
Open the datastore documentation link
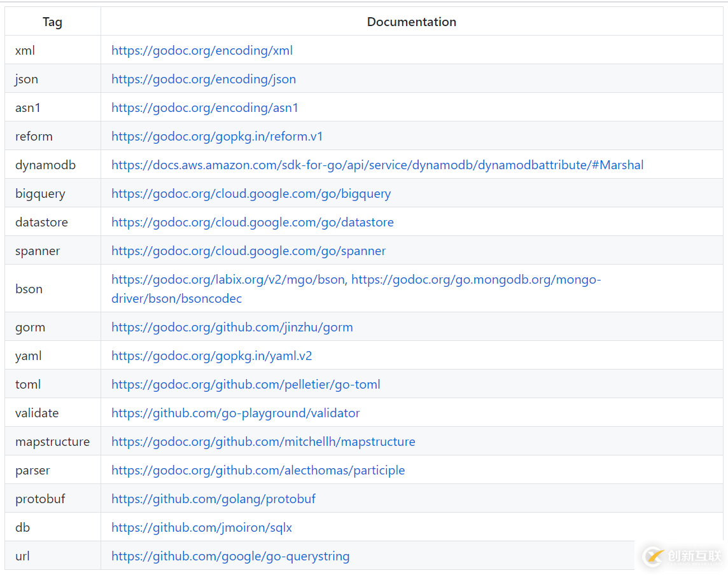(x=253, y=222)
